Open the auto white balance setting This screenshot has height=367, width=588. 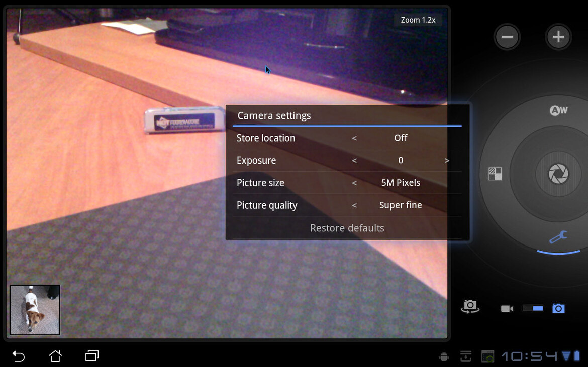click(x=558, y=110)
